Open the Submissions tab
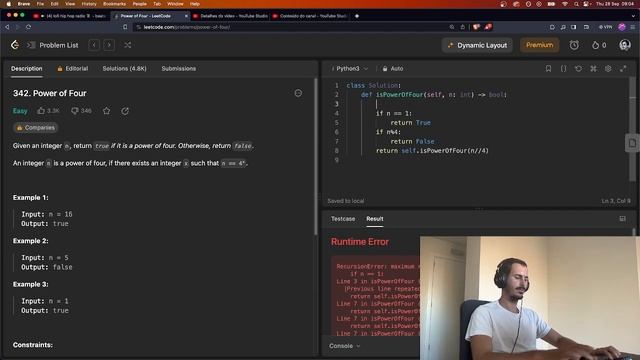 [x=179, y=69]
